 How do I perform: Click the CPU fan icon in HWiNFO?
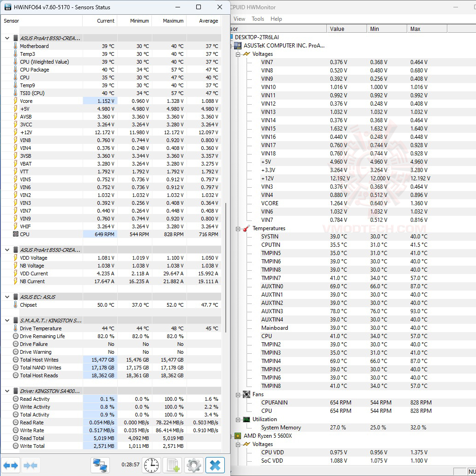point(16,234)
